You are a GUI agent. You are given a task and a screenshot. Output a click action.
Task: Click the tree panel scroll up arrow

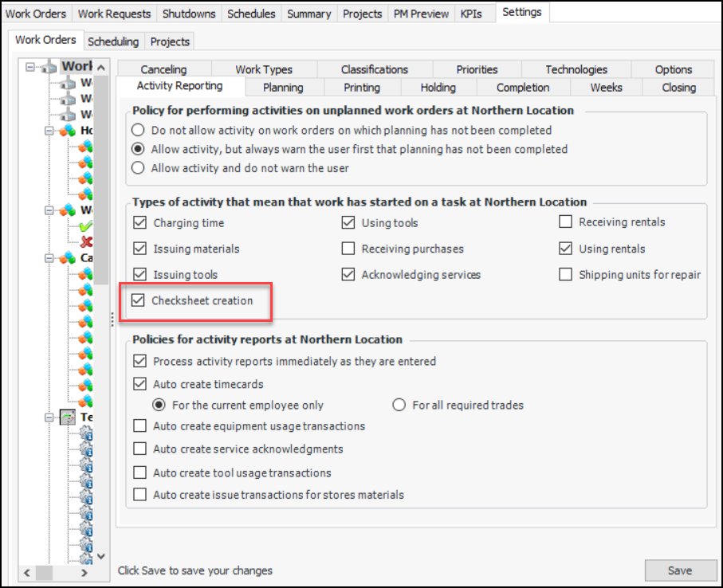pyautogui.click(x=101, y=67)
